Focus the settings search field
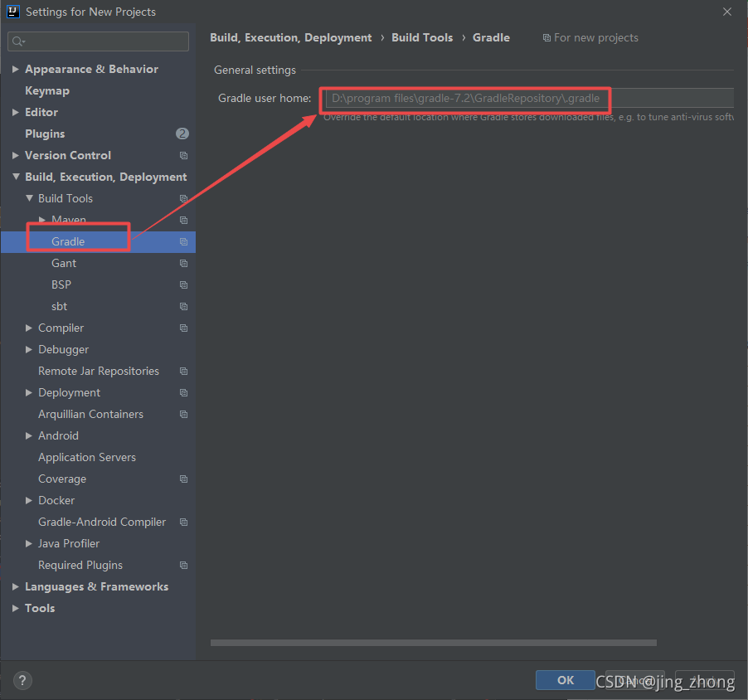Viewport: 748px width, 700px height. (x=99, y=41)
